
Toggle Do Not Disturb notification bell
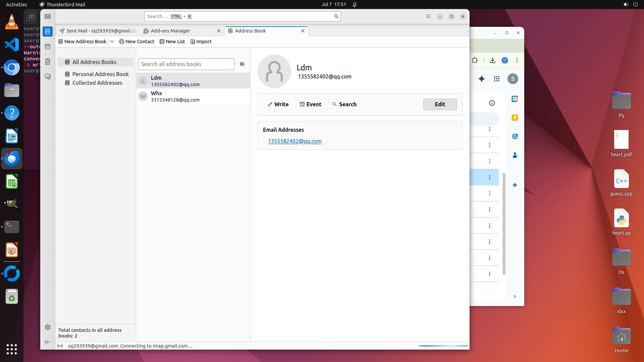click(355, 5)
